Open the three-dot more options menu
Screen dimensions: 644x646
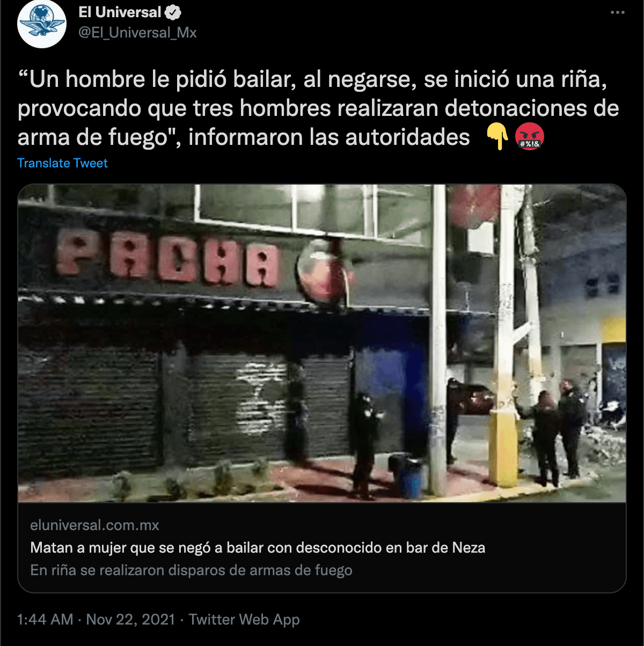click(618, 12)
